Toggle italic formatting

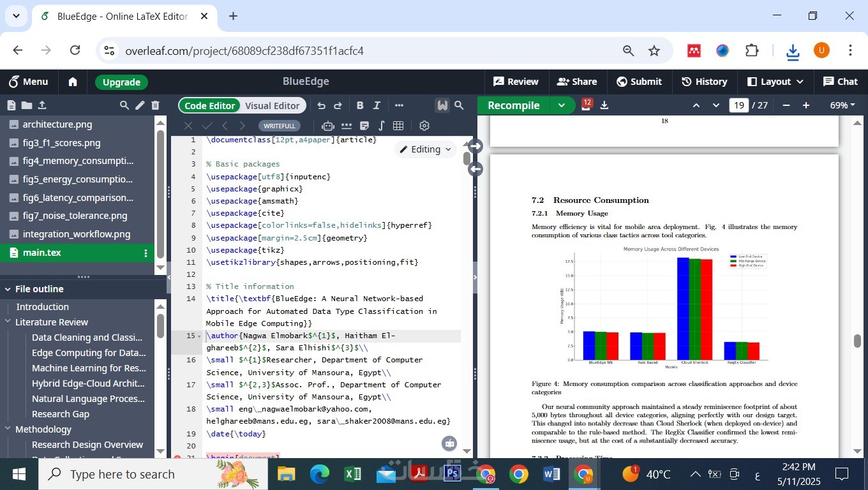(x=377, y=106)
